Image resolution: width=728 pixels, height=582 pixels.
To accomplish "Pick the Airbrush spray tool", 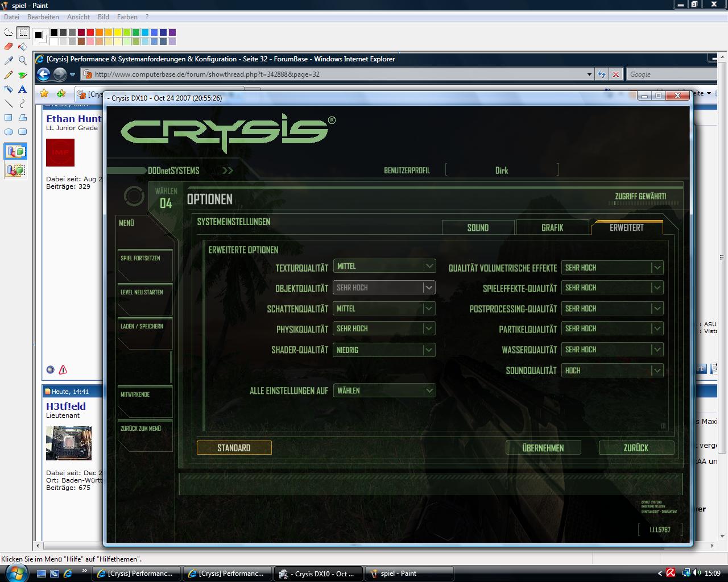I will (9, 89).
